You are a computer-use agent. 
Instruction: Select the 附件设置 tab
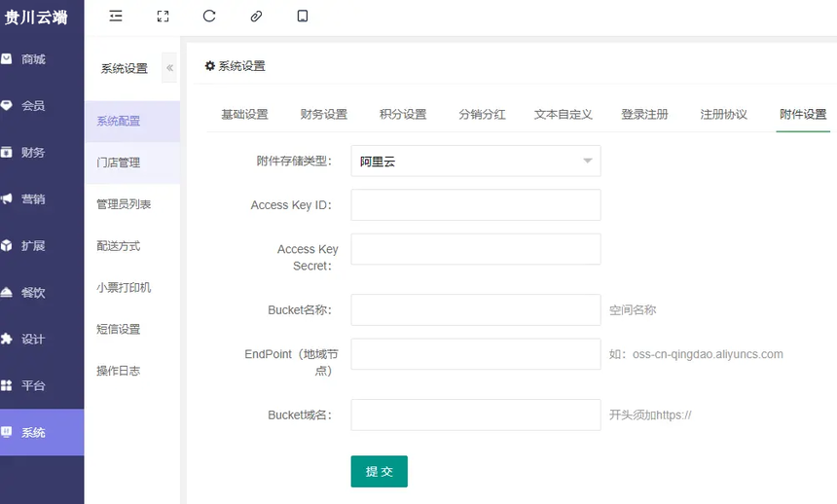[x=803, y=114]
